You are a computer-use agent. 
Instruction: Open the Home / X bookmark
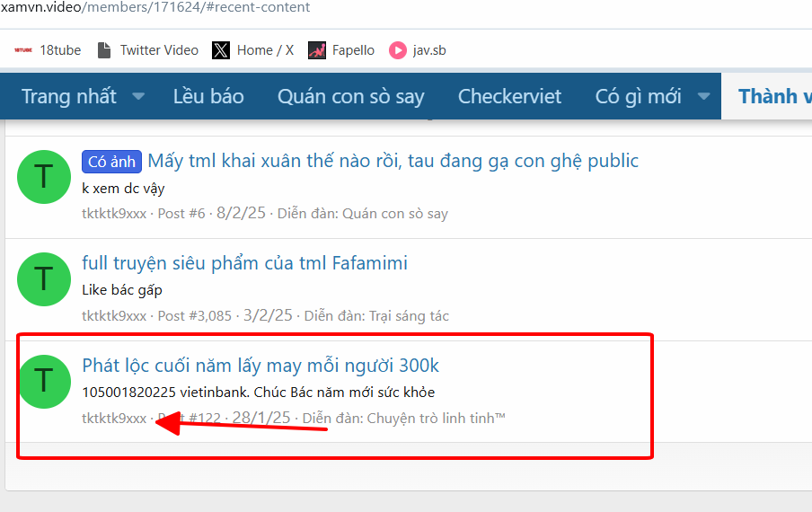[x=253, y=50]
